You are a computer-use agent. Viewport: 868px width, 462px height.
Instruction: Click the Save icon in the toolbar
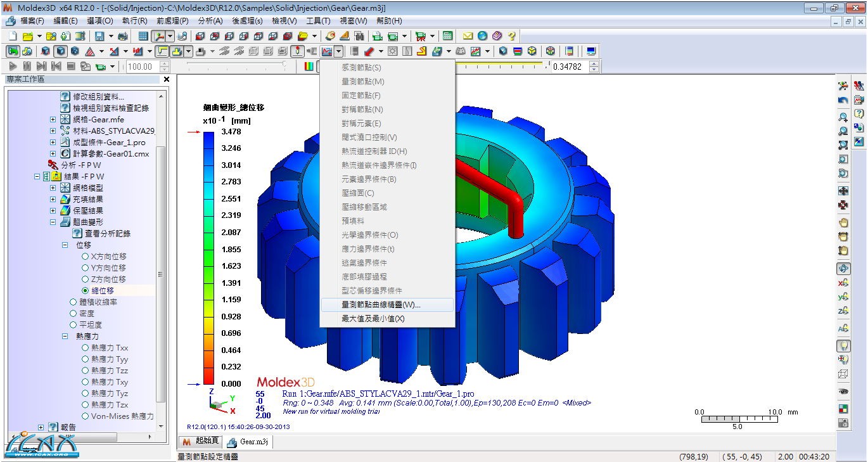(x=99, y=36)
